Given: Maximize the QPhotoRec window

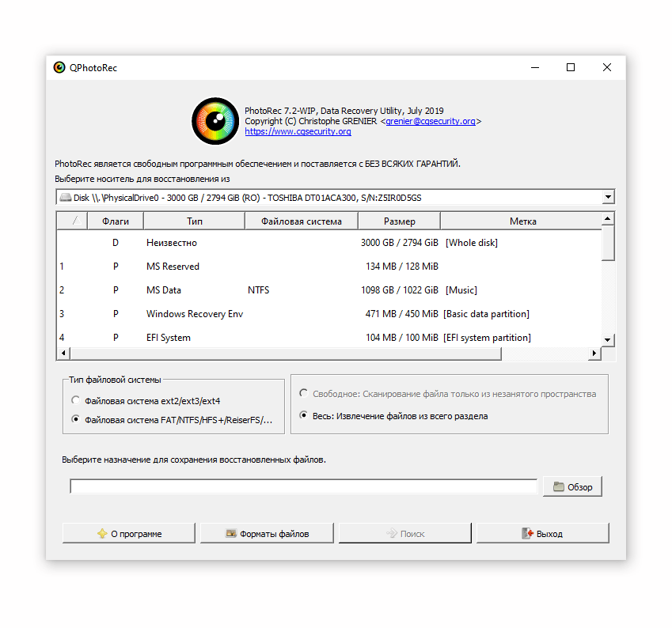Looking at the screenshot, I should (x=571, y=68).
